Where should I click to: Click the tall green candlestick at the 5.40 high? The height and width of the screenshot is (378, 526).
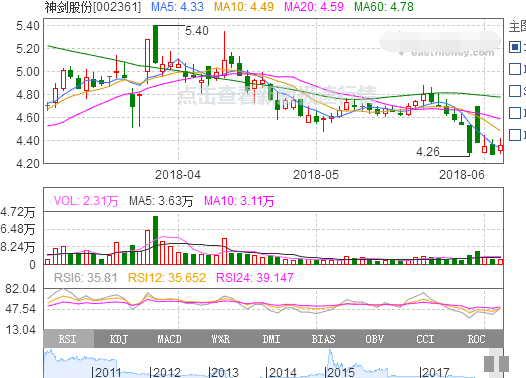coord(155,44)
